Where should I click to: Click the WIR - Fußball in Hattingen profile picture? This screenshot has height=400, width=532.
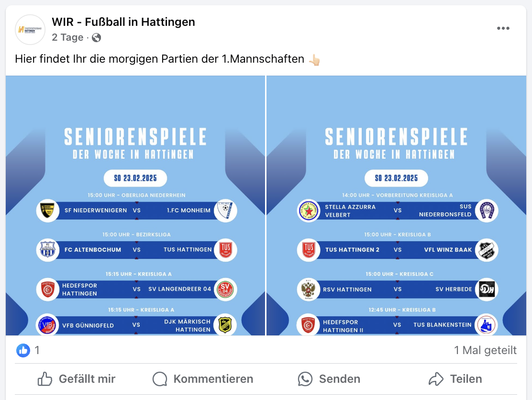pos(30,30)
